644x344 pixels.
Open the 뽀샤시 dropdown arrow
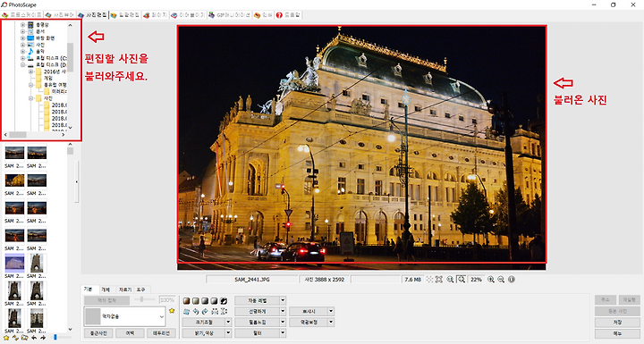(331, 312)
